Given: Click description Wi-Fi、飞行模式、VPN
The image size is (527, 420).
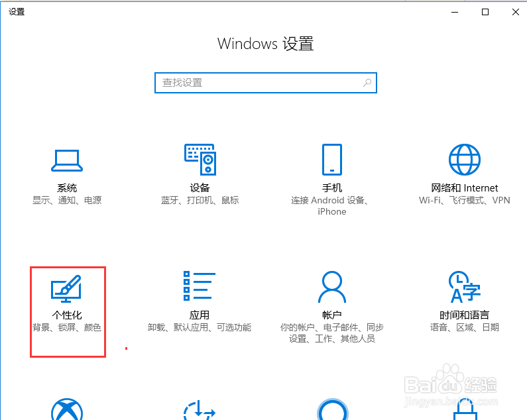Looking at the screenshot, I should click(465, 200).
